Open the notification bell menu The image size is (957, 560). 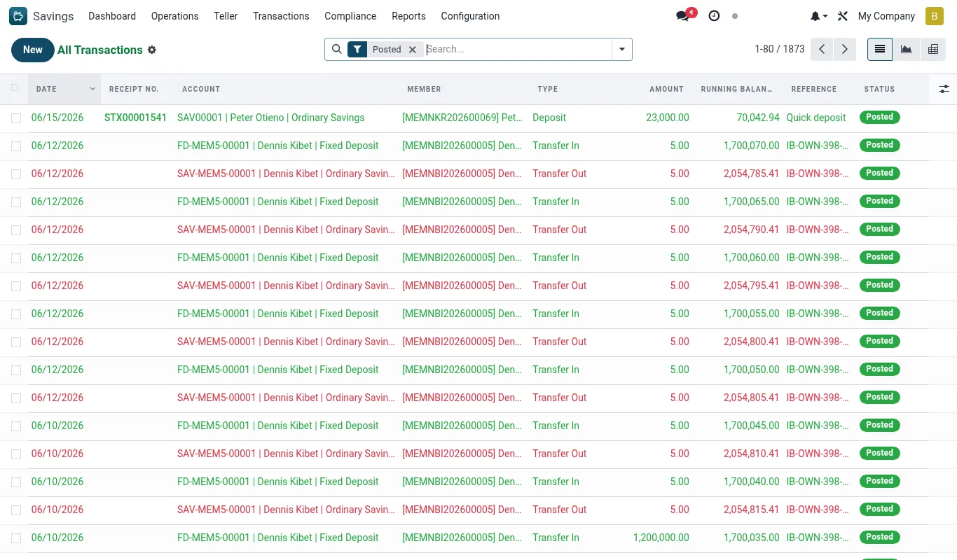coord(819,16)
